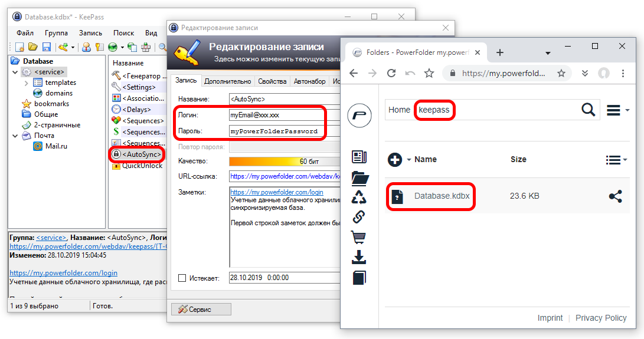Select the 2-страничные group in the tree
644x339 pixels.
pos(57,125)
